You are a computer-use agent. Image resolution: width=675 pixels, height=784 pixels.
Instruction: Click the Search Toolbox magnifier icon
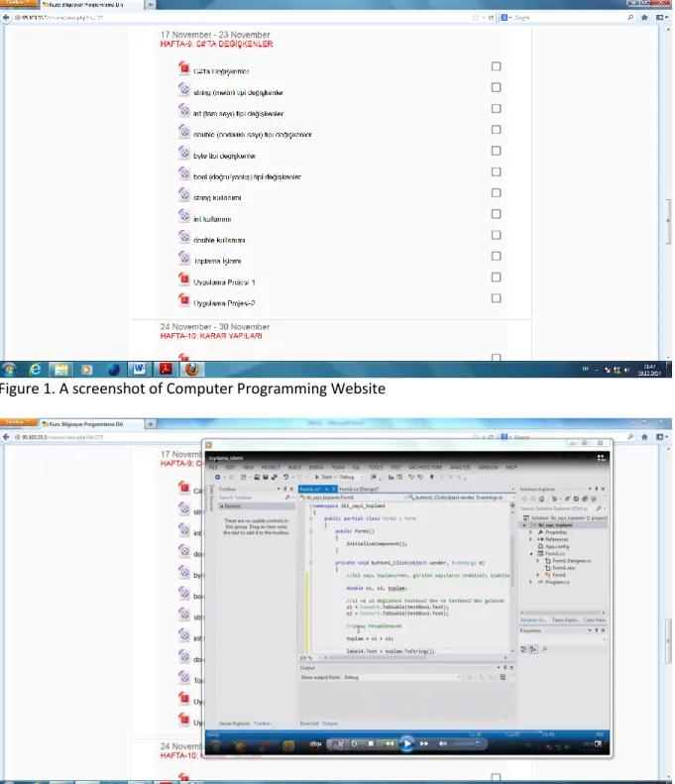tap(287, 498)
